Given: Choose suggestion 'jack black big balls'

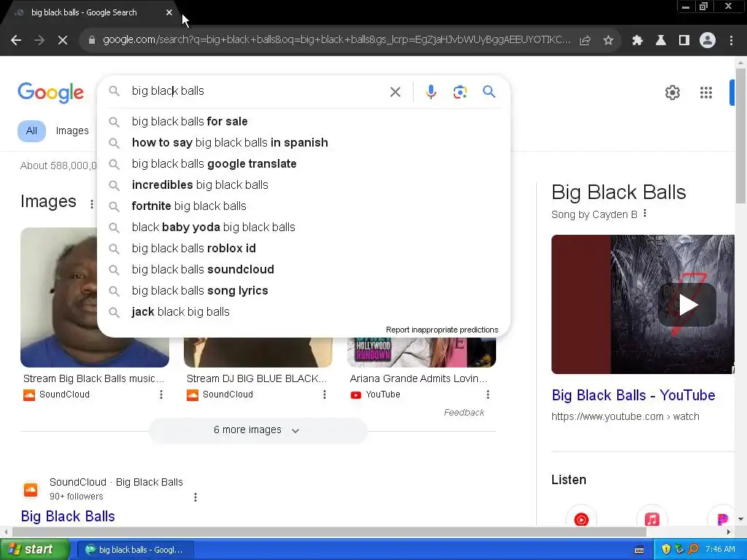Looking at the screenshot, I should pyautogui.click(x=303, y=311).
